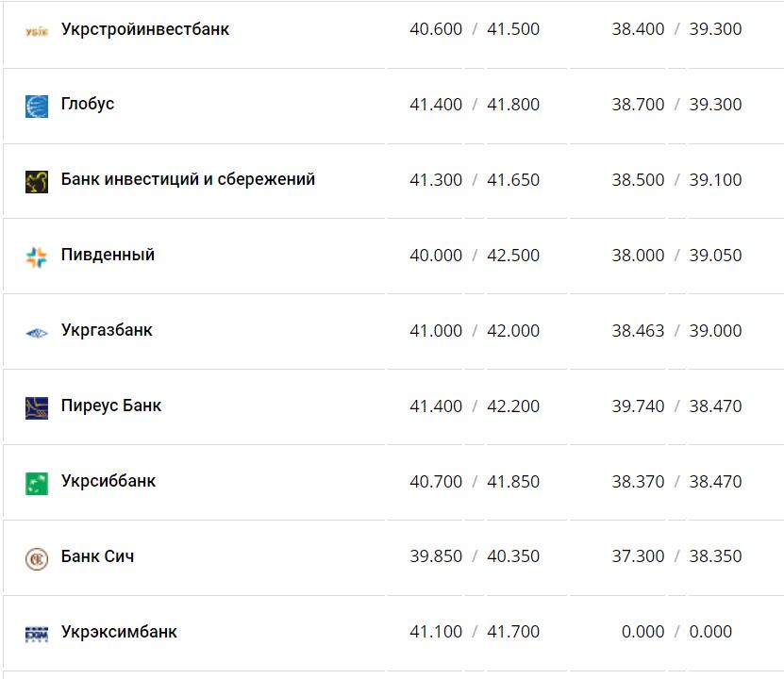Select the green Укрсиббанк logo icon

(36, 481)
